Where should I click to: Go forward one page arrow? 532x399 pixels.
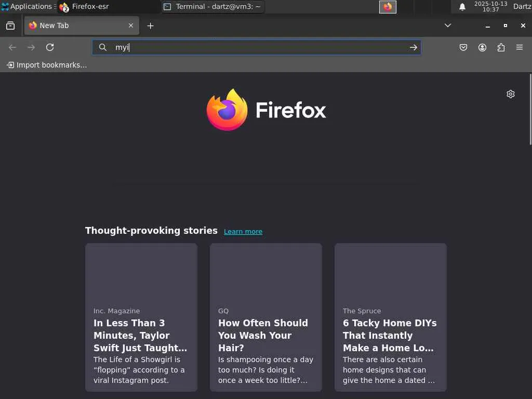click(31, 47)
